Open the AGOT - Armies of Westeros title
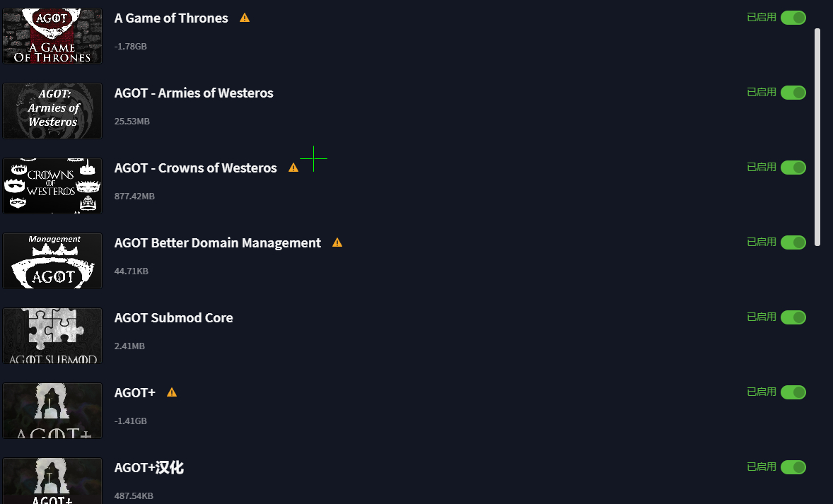 tap(193, 93)
